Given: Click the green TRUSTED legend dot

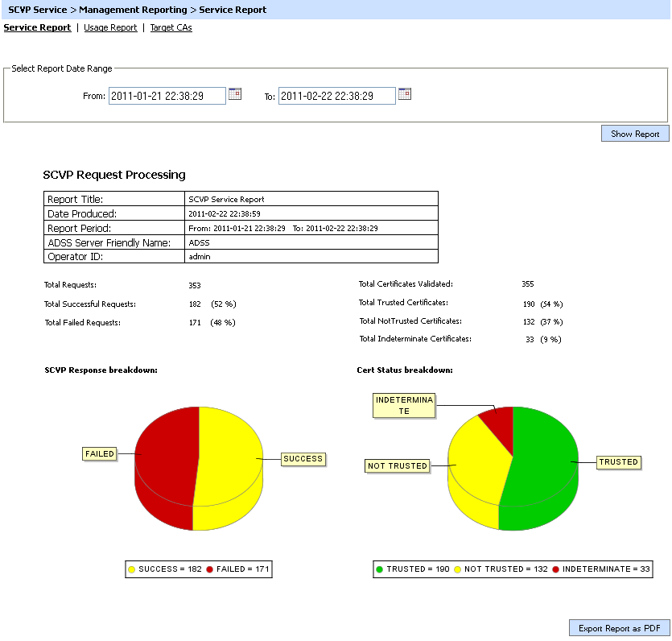Looking at the screenshot, I should pos(380,569).
